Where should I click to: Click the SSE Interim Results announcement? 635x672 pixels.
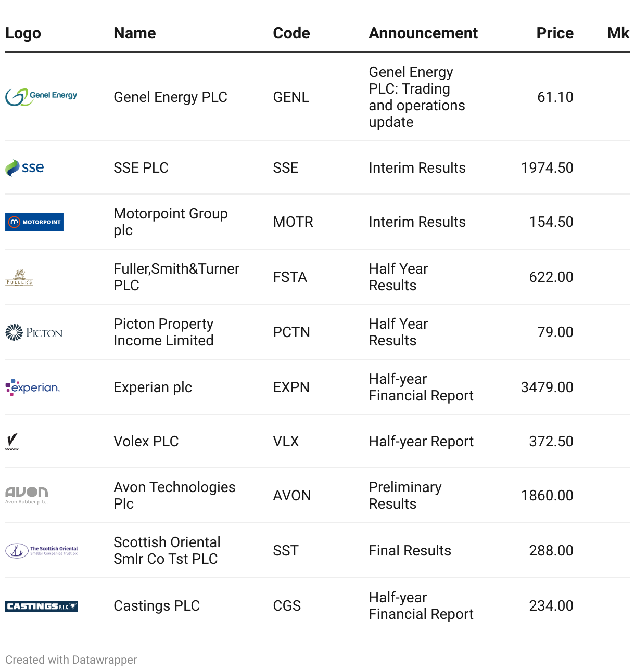point(417,168)
